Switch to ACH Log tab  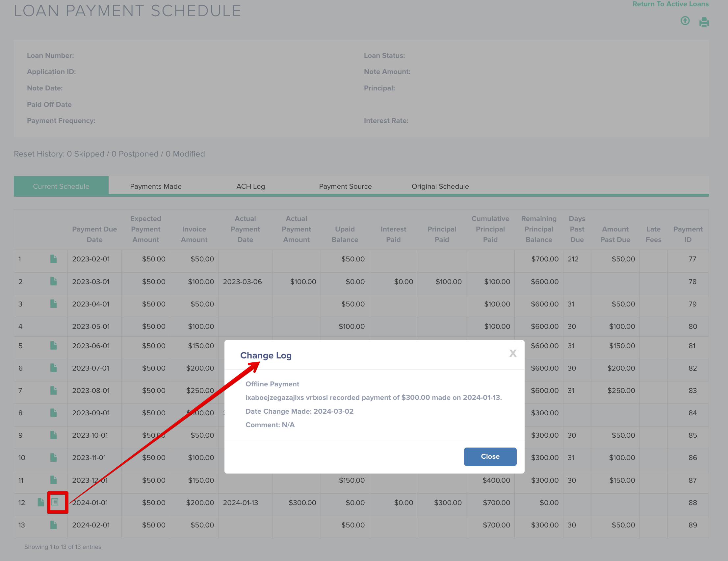[x=250, y=186]
